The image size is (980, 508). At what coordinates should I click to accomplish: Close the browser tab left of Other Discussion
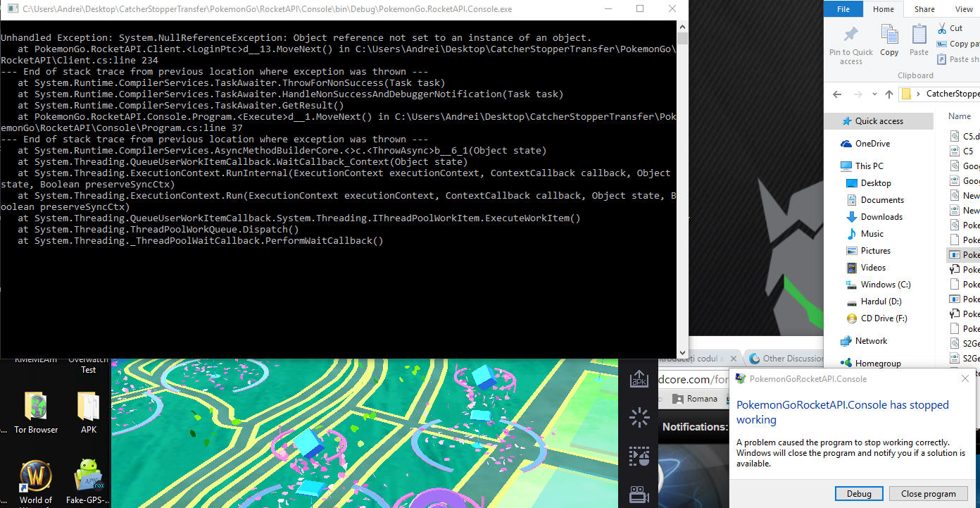(734, 359)
